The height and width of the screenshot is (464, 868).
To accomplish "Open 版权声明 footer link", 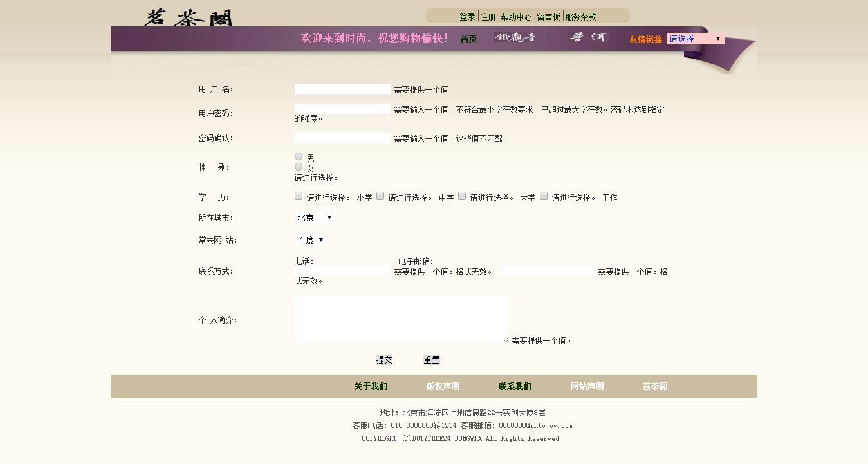I will point(443,386).
